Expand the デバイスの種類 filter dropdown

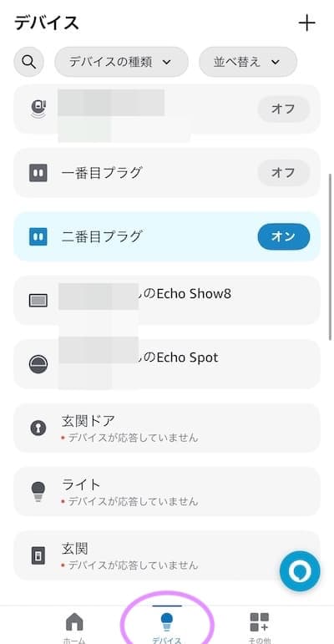click(x=121, y=62)
